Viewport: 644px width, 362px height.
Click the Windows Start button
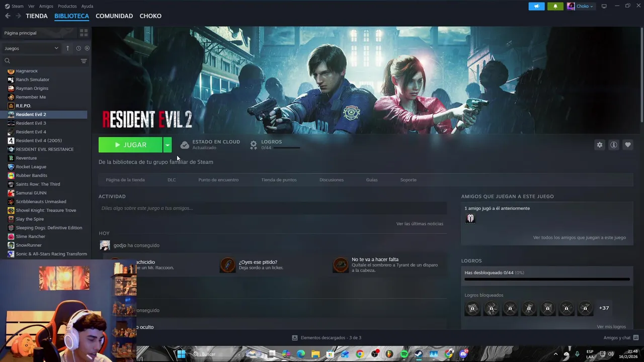pyautogui.click(x=181, y=354)
